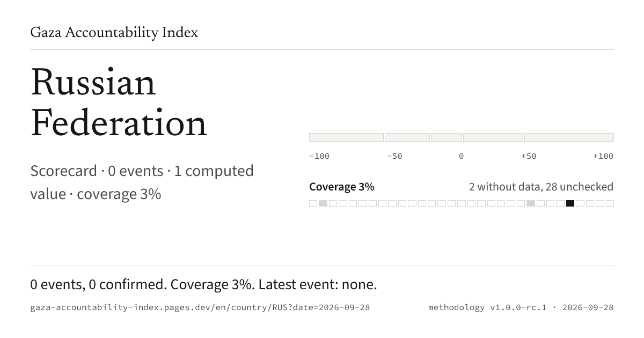The image size is (644, 338).
Task: Select the narrow center score bar segment
Action: 447,137
